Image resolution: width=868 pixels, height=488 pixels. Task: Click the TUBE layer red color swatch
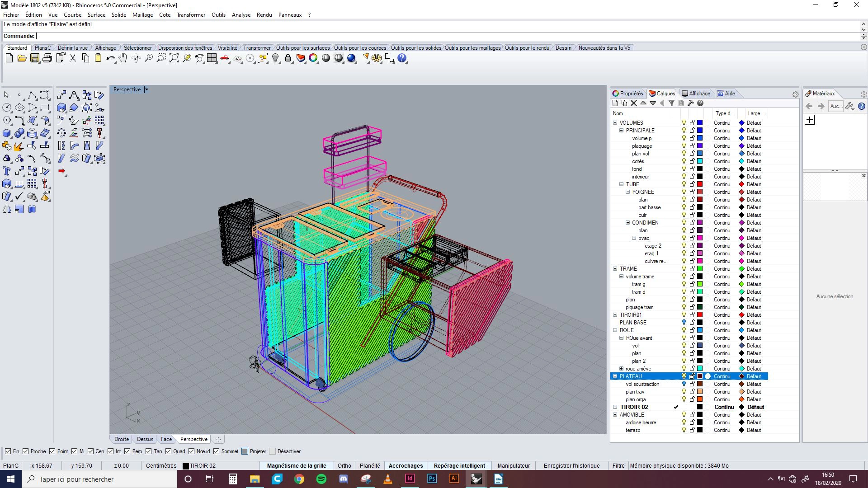699,184
